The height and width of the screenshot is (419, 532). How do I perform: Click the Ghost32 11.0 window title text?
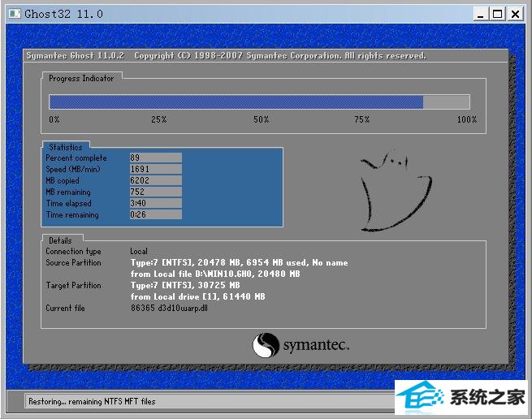pyautogui.click(x=64, y=14)
